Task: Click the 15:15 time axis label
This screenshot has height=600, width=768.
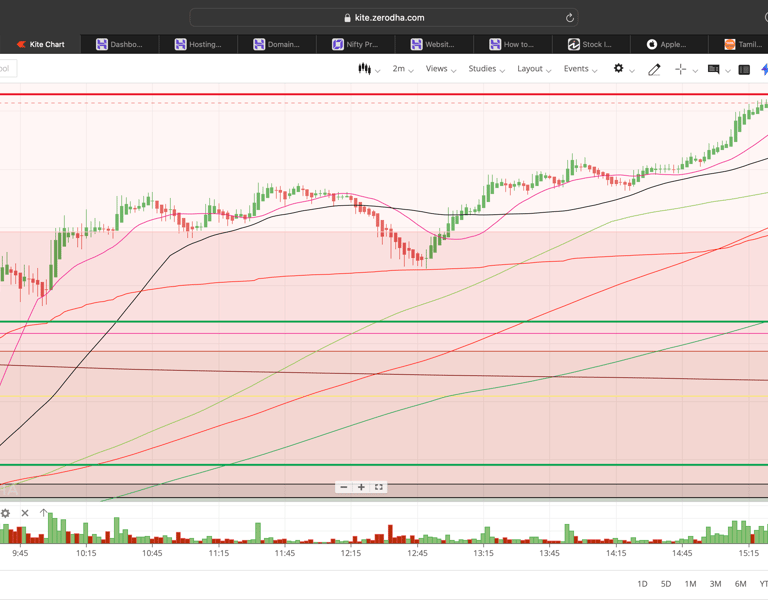Action: click(748, 553)
